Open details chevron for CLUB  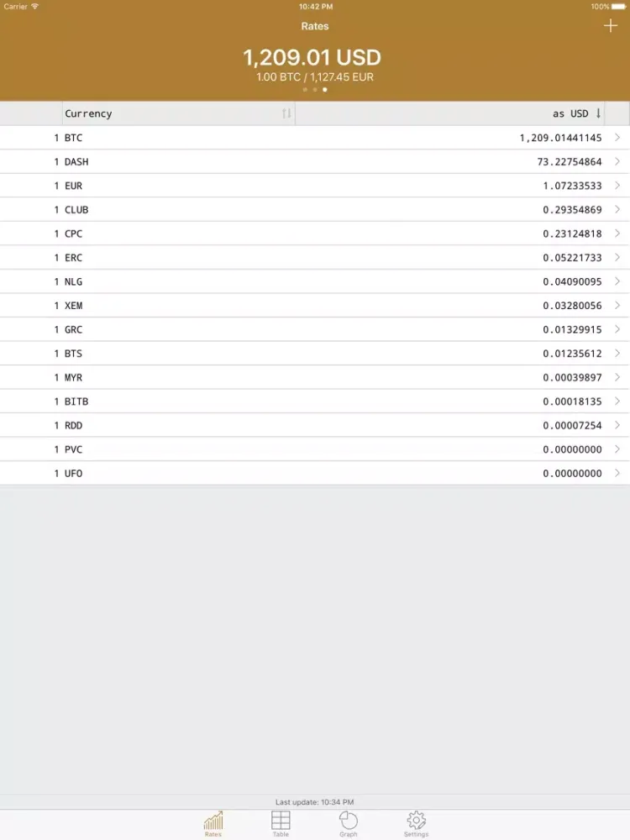[x=617, y=209]
